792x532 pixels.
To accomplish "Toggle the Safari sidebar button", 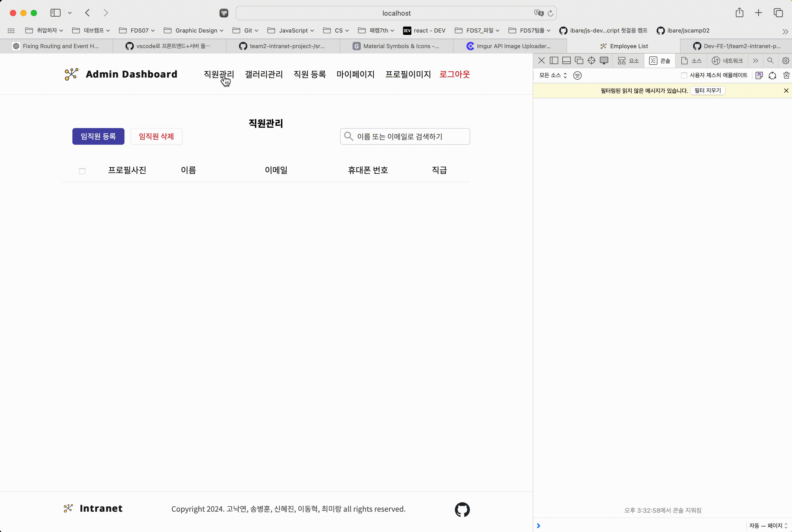I will (55, 13).
